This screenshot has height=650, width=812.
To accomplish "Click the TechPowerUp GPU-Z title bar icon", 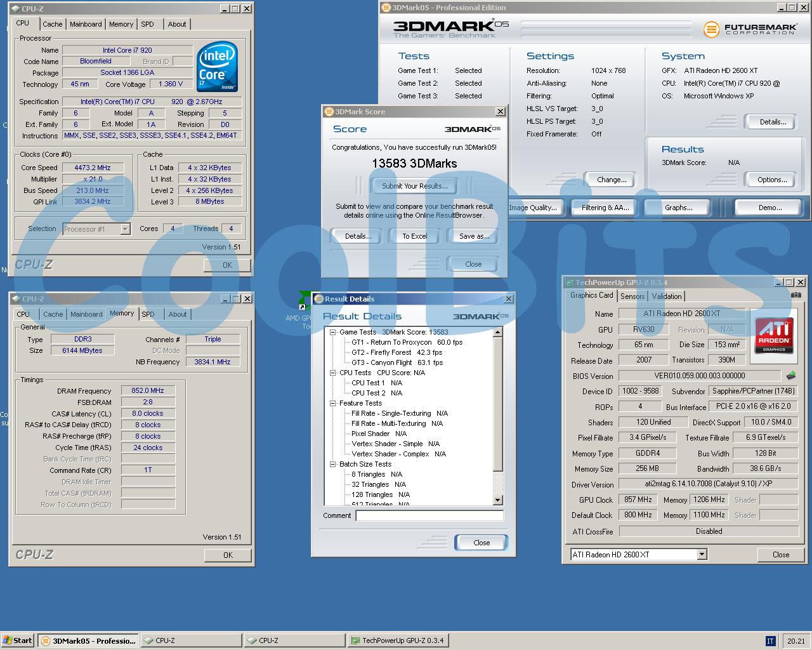I will coord(570,282).
